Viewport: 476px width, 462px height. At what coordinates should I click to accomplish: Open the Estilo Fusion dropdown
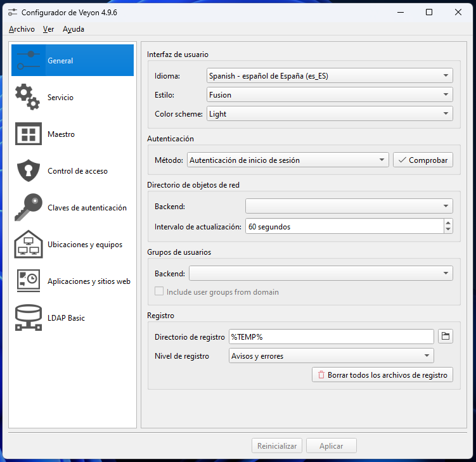coord(330,95)
